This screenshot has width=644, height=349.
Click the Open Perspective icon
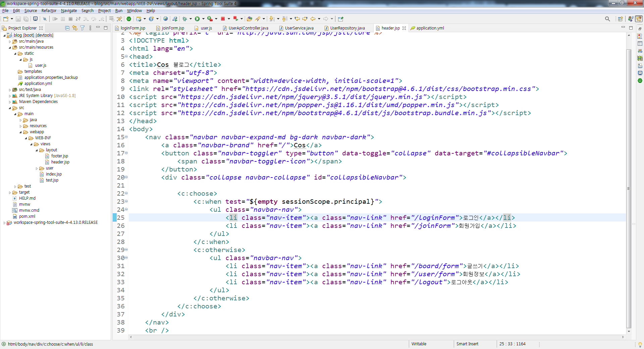(621, 19)
